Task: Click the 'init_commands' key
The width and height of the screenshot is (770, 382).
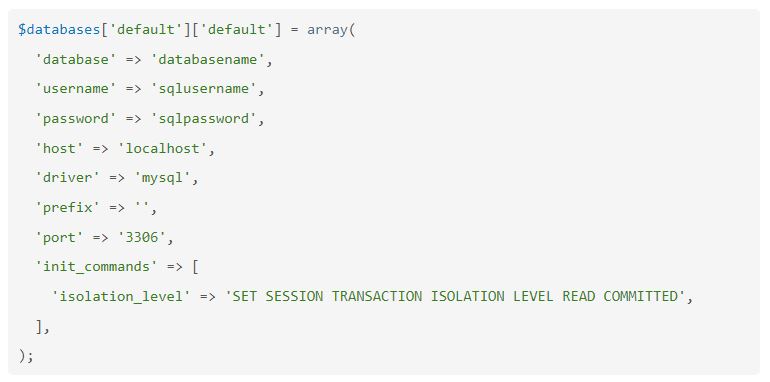Action: click(x=96, y=267)
